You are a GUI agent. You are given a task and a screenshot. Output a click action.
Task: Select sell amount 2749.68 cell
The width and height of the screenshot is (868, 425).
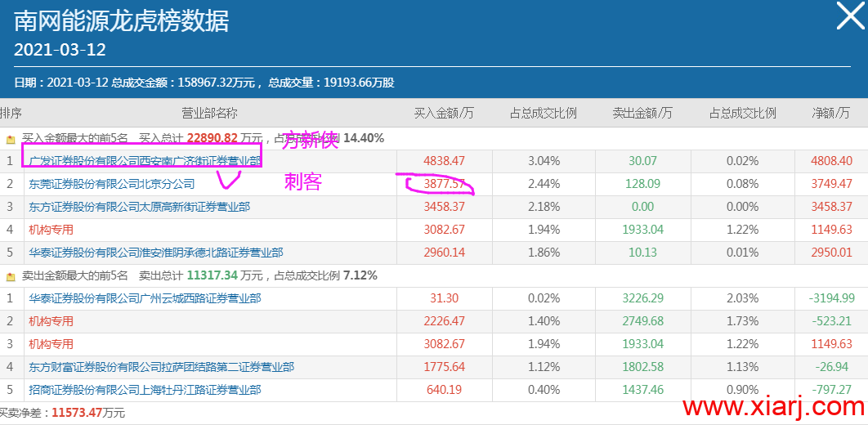642,321
